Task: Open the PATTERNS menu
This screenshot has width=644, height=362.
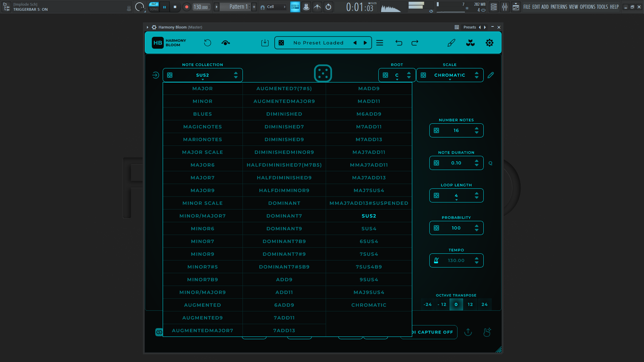Action: coord(559,7)
